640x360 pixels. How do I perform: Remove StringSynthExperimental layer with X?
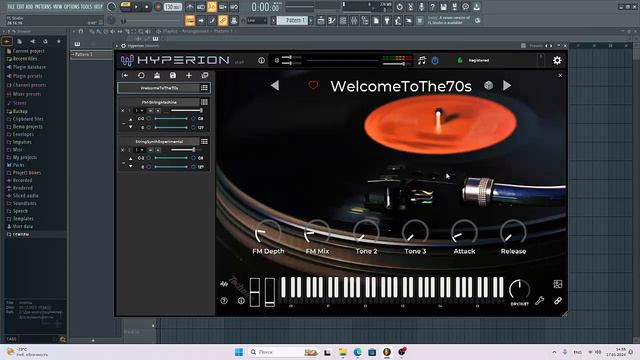coord(122,150)
